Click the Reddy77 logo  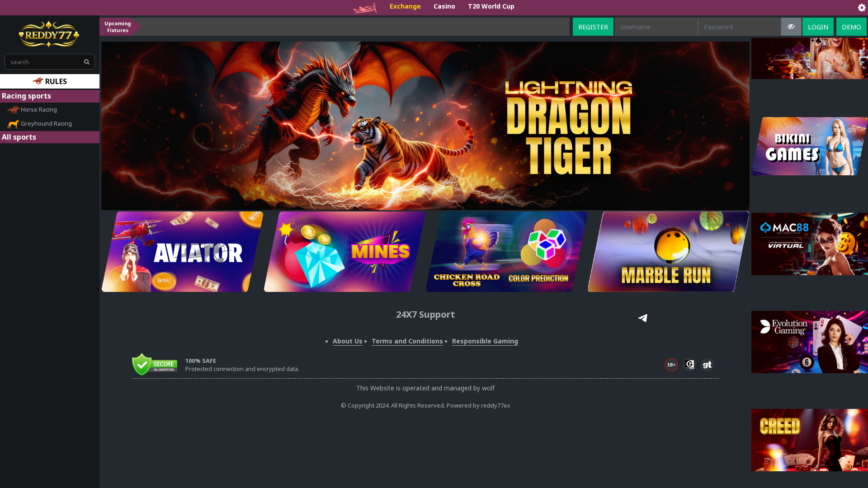tap(48, 34)
